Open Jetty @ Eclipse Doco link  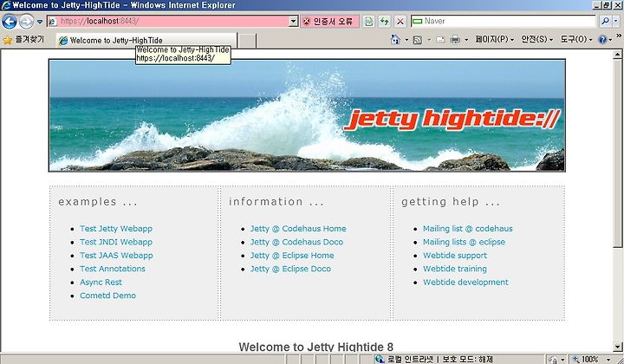(290, 269)
